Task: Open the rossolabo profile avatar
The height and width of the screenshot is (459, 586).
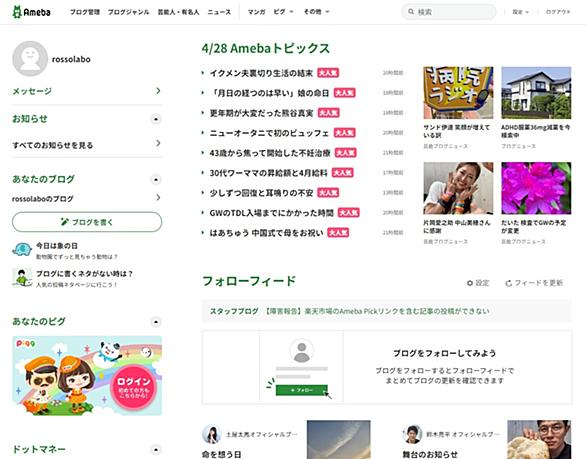Action: pyautogui.click(x=30, y=59)
